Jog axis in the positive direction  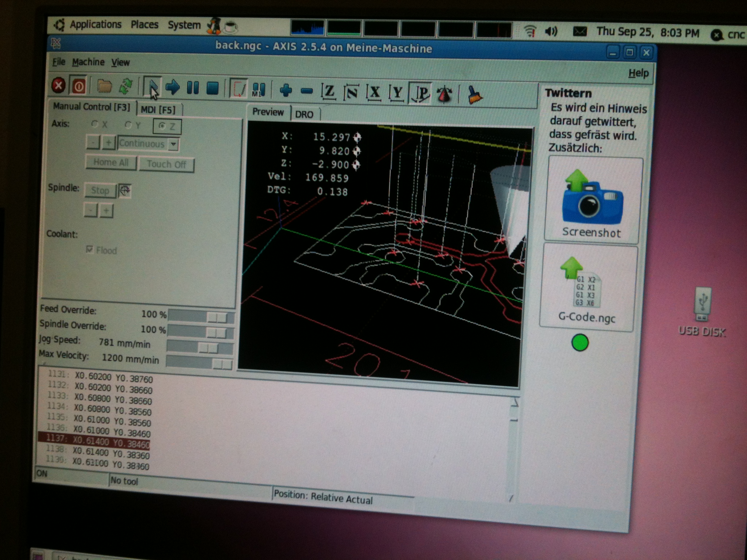tap(108, 143)
